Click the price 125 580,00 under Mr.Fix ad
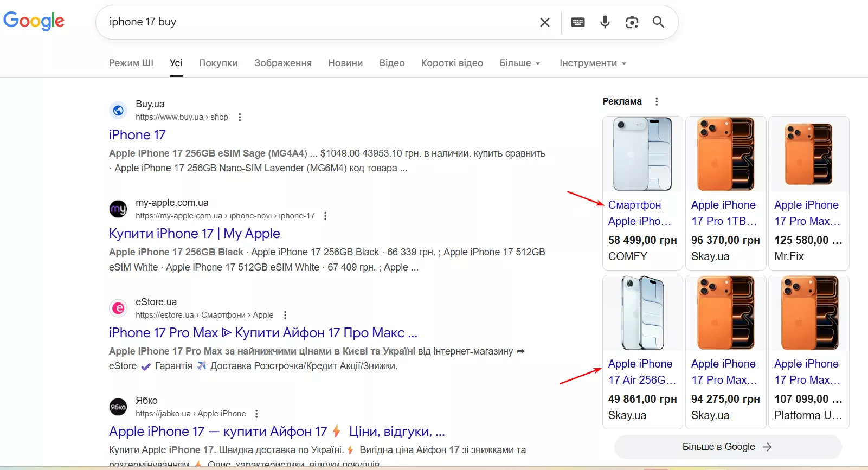 click(x=808, y=240)
